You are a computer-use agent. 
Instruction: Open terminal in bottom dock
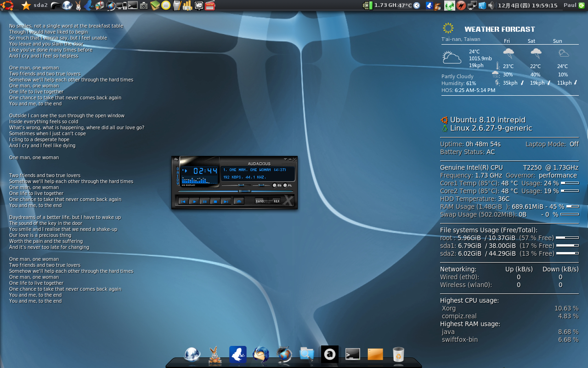[352, 354]
